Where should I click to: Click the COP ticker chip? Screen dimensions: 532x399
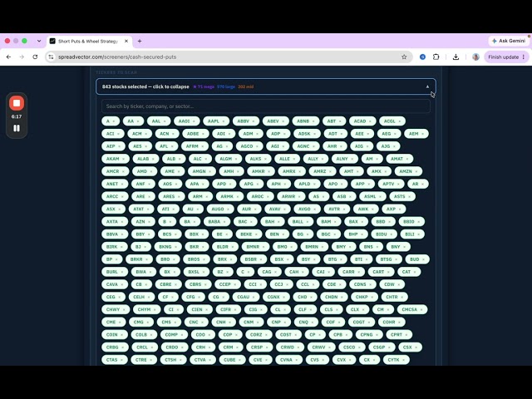[x=229, y=334]
